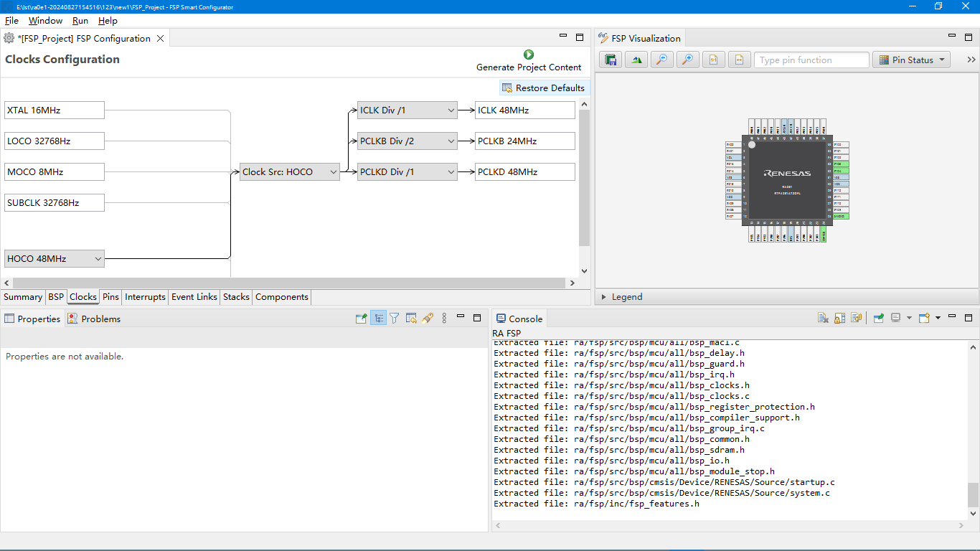Screen dimensions: 980x551
Task: Zoom out the chip package view
Action: [662, 60]
